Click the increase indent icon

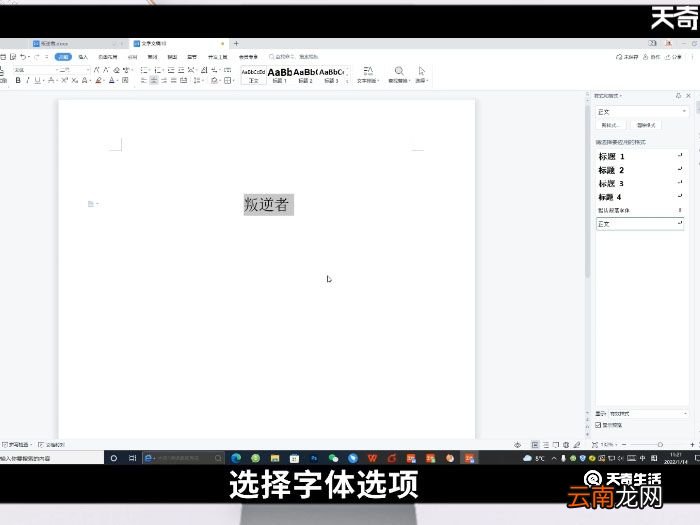point(181,70)
